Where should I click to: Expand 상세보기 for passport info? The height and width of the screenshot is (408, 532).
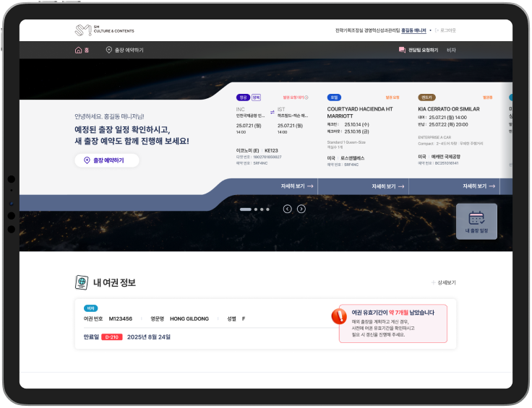[x=444, y=282]
